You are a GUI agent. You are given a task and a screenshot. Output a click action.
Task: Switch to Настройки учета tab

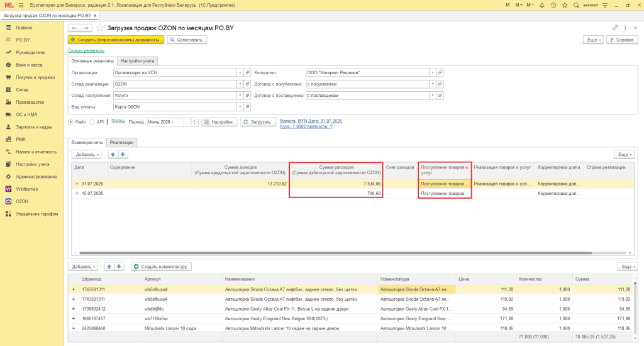(137, 61)
